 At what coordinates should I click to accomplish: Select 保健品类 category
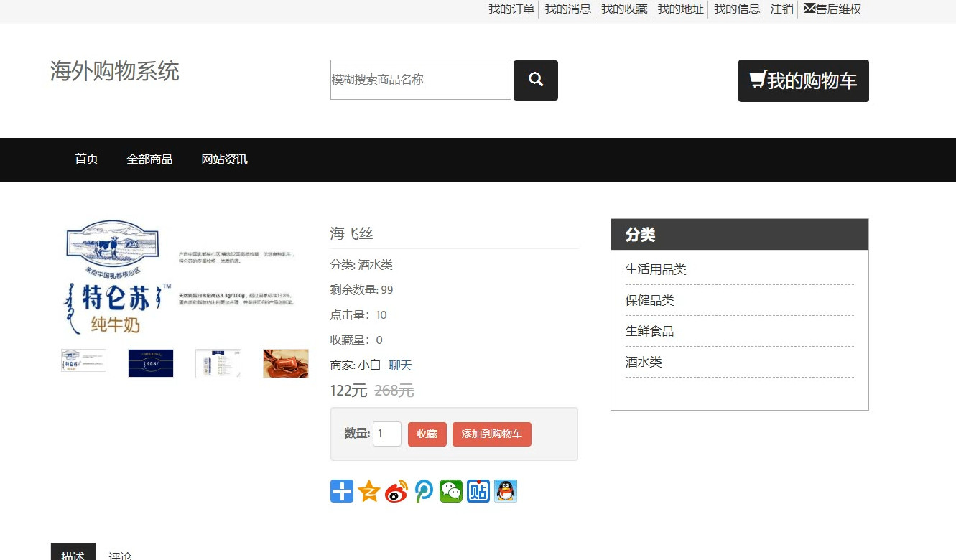[650, 301]
